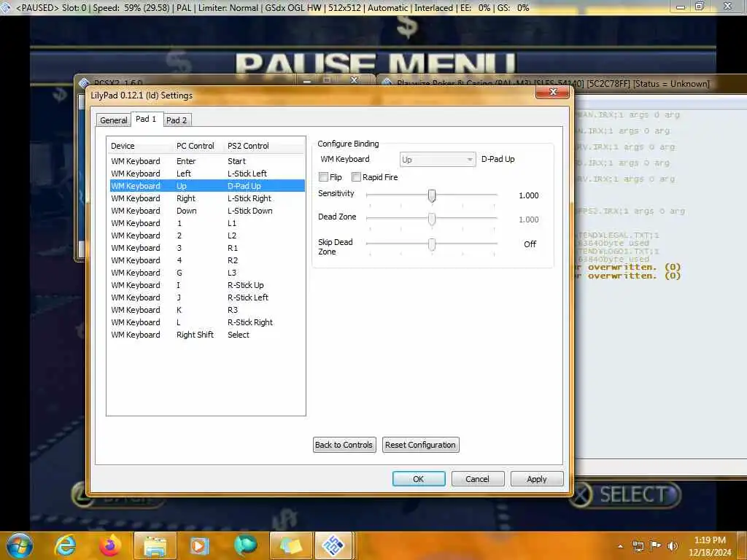This screenshot has width=747, height=560.
Task: Open network status tray icon
Action: tap(638, 545)
